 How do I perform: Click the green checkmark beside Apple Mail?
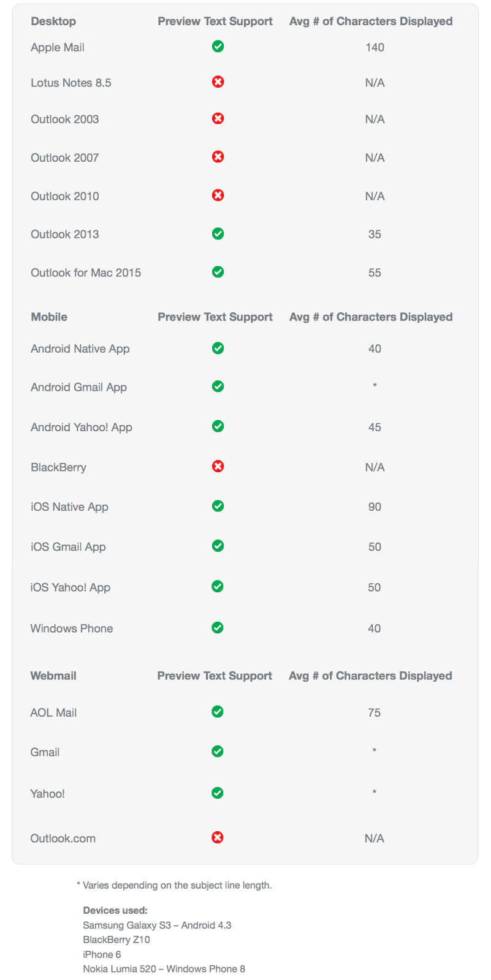218,46
